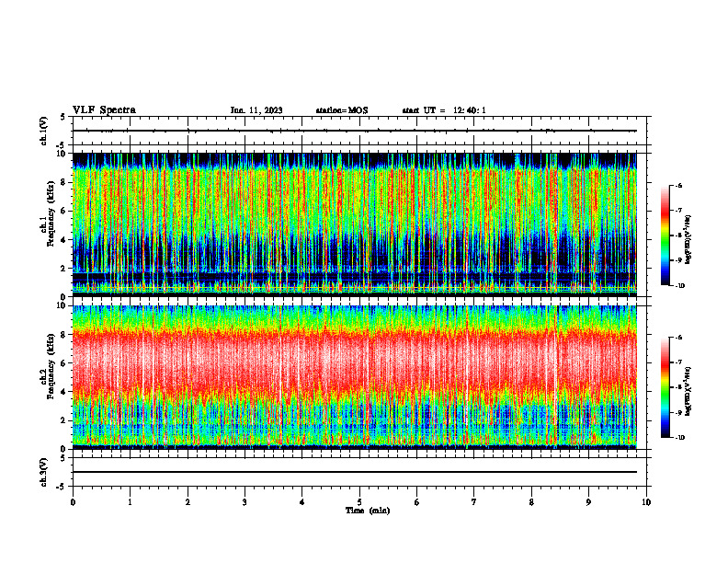Screen dimensions: 728x563
Task: Click the -10 label on ch.2 color bar
Action: point(679,438)
